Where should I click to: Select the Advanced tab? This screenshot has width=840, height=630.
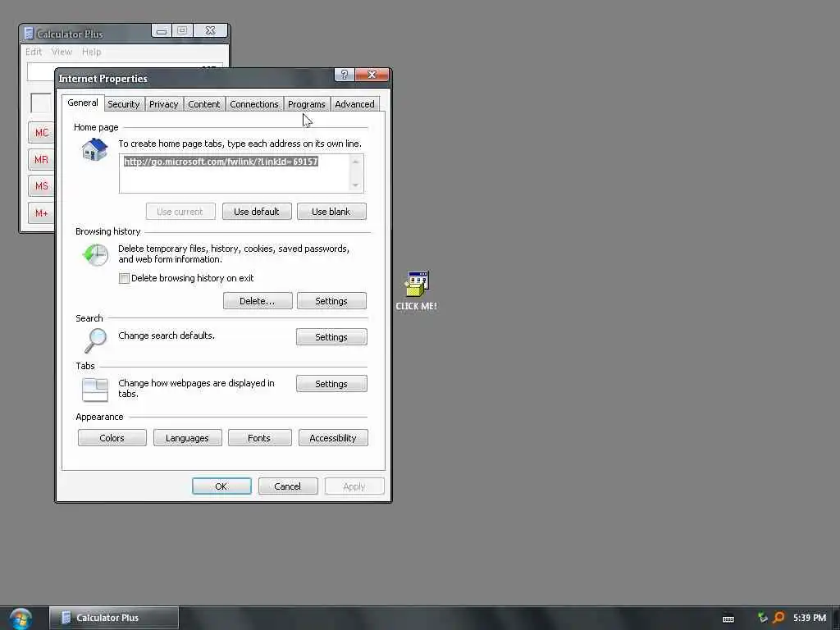[x=354, y=104]
